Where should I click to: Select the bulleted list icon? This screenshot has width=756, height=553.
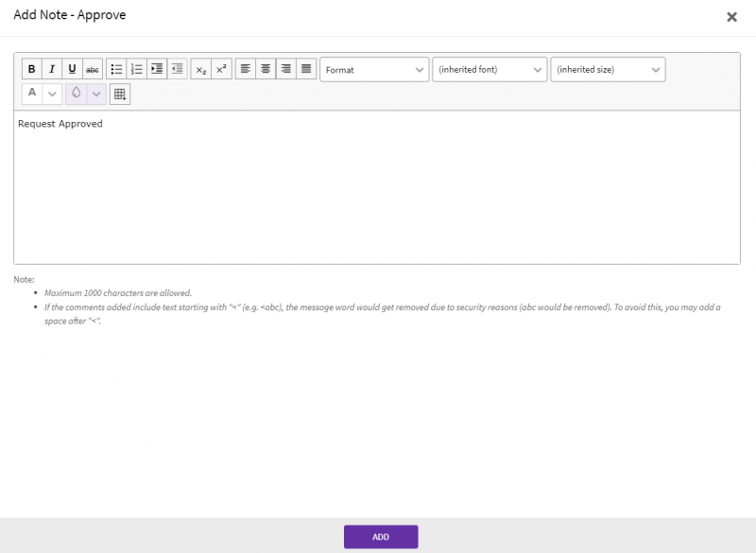point(116,68)
